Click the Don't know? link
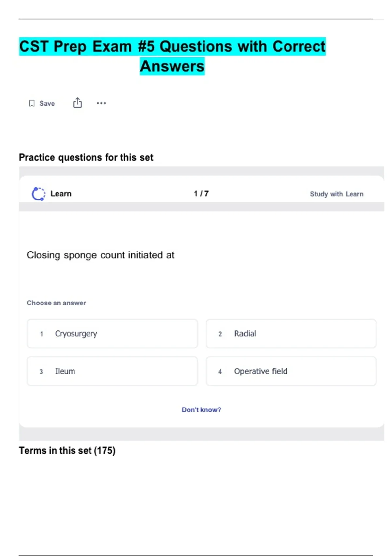392x556 pixels. [x=201, y=410]
